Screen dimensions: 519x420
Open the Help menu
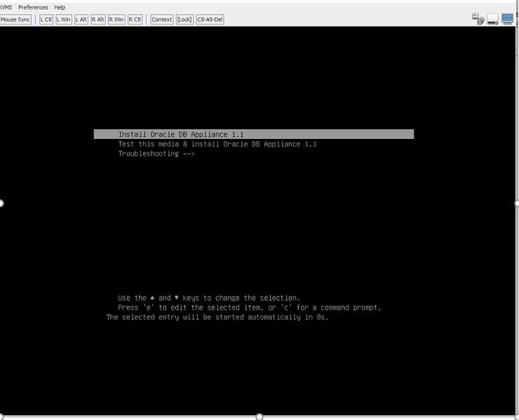60,7
